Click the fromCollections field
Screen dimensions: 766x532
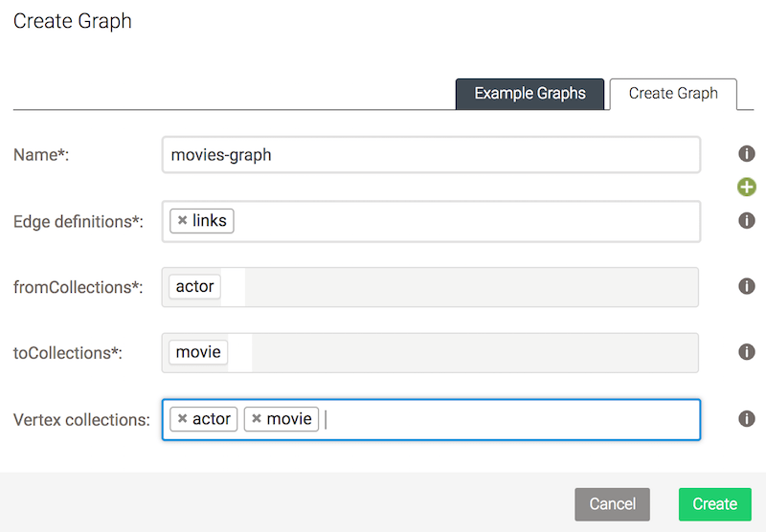coord(430,287)
